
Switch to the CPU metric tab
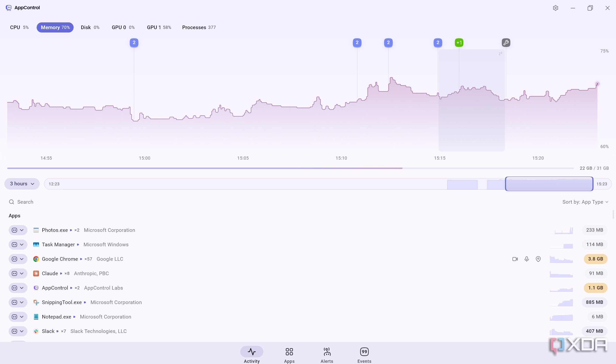[19, 27]
